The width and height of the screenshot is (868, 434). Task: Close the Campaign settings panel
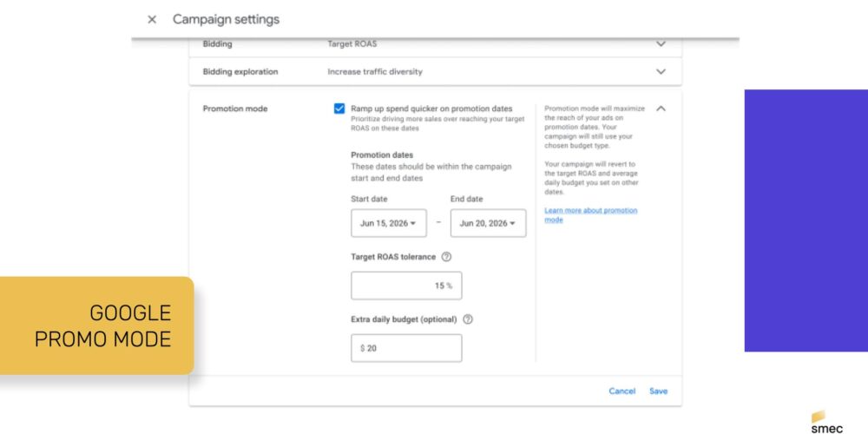[152, 19]
